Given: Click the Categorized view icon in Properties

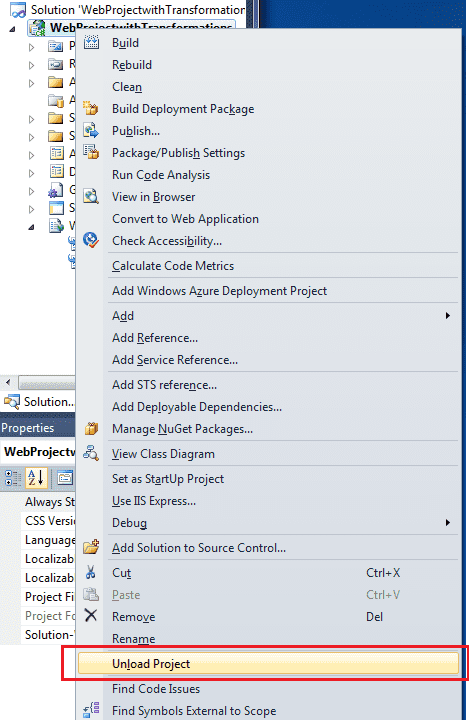Looking at the screenshot, I should pos(12,478).
